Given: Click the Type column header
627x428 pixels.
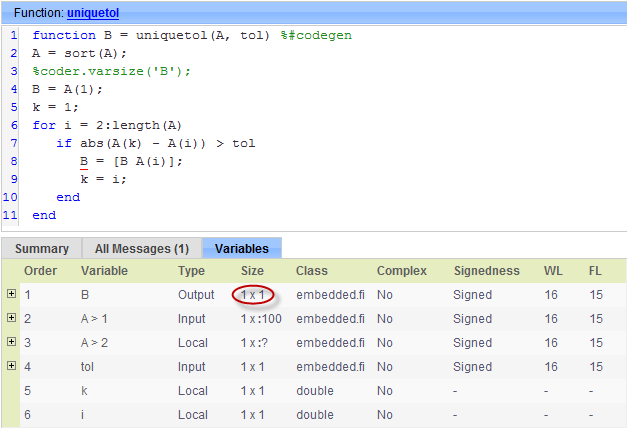Looking at the screenshot, I should click(193, 271).
